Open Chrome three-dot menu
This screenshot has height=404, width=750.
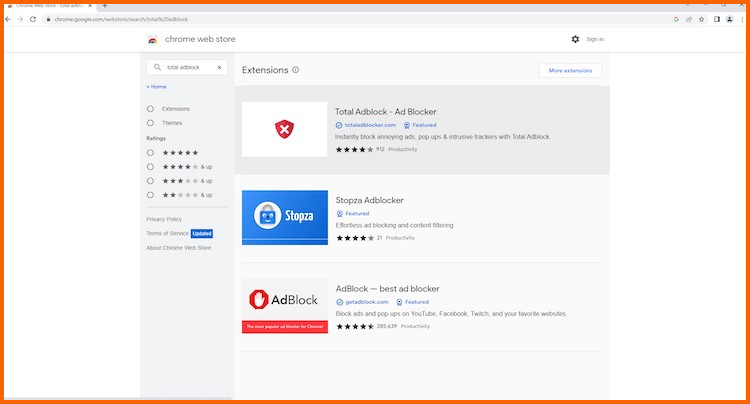(x=742, y=19)
